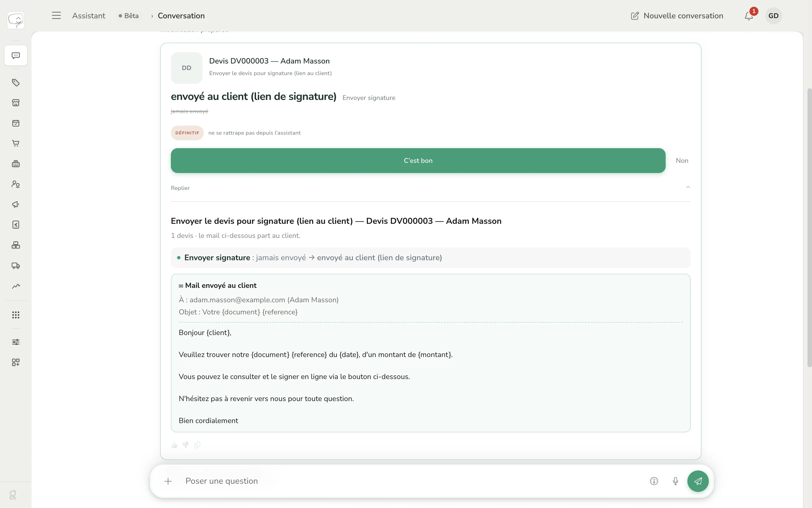
Task: Click the Bêta label in header
Action: 129,16
